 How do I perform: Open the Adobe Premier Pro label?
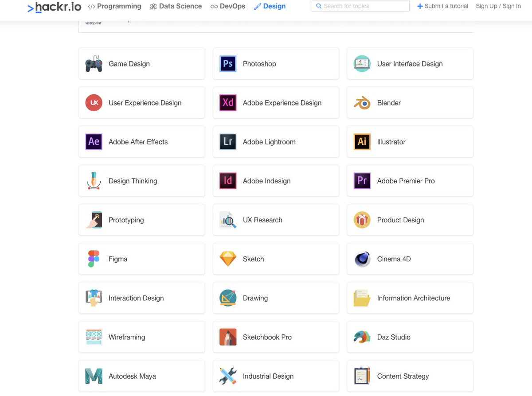406,181
